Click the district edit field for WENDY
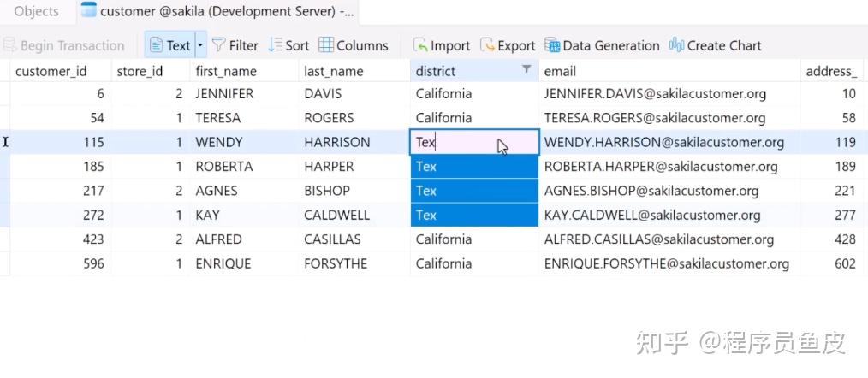Image resolution: width=868 pixels, height=378 pixels. tap(474, 142)
